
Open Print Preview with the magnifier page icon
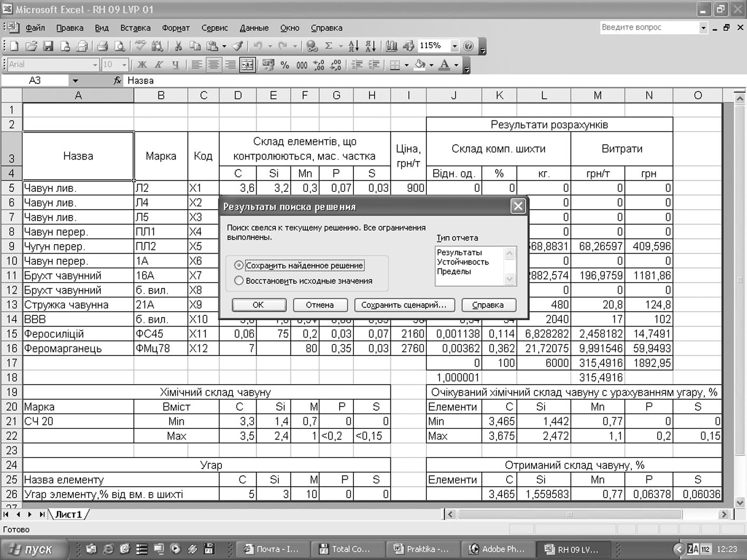coord(120,46)
